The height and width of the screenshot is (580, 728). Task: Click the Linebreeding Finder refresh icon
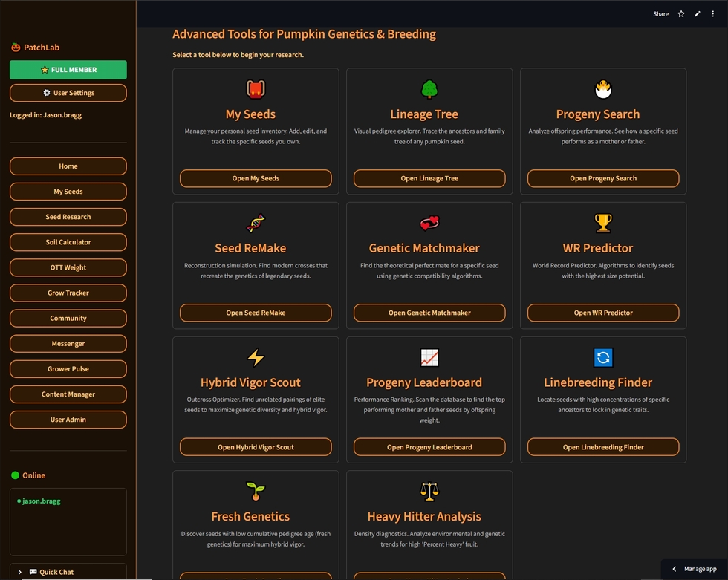tap(603, 357)
